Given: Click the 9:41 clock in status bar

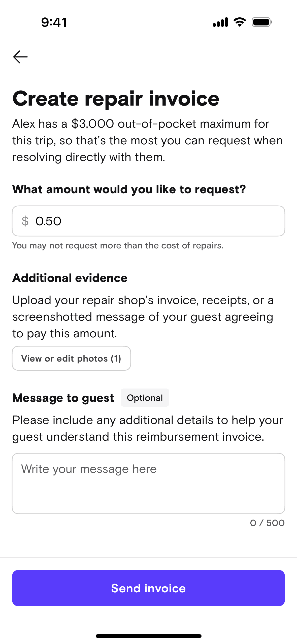Looking at the screenshot, I should tap(54, 22).
